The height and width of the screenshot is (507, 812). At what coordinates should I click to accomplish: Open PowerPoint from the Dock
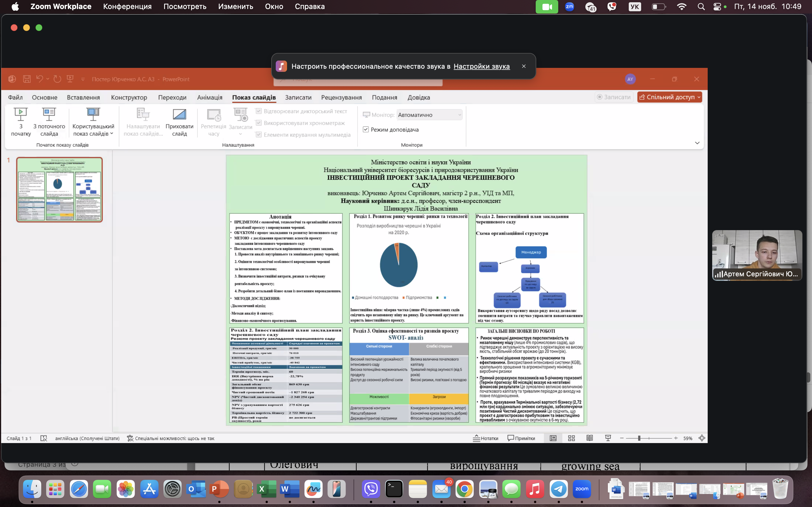tap(219, 489)
